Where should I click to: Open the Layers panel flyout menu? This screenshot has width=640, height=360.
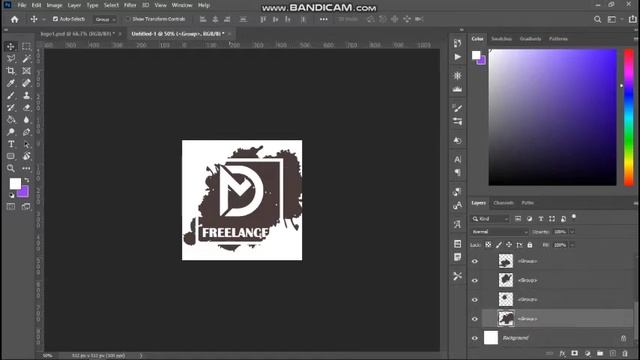click(x=636, y=203)
